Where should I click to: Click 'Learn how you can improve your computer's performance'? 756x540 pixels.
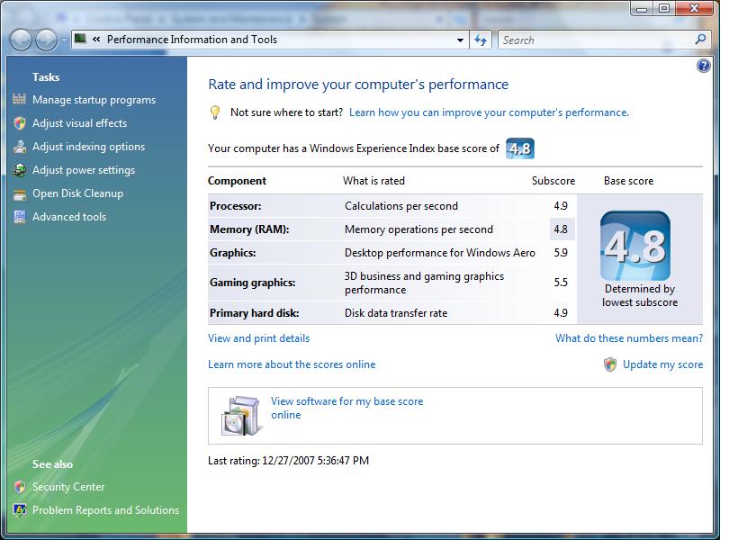click(x=489, y=112)
